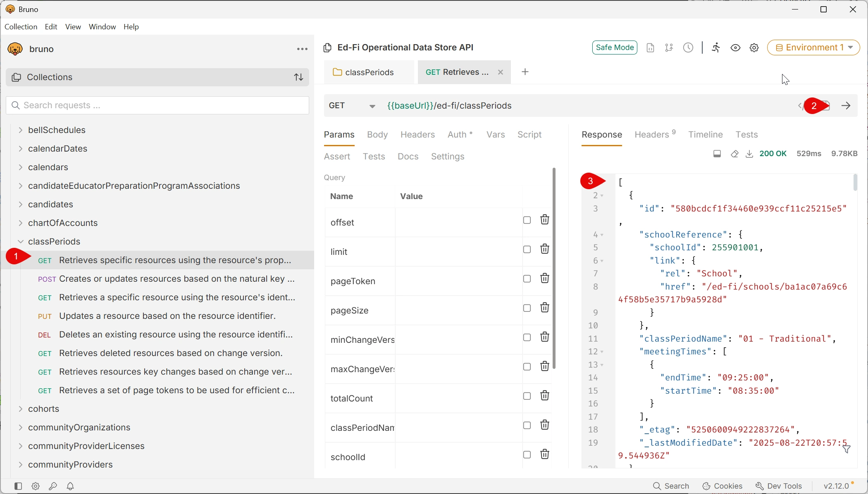Screen dimensions: 868x494
Task: Click the Safe Mode button
Action: pyautogui.click(x=615, y=47)
